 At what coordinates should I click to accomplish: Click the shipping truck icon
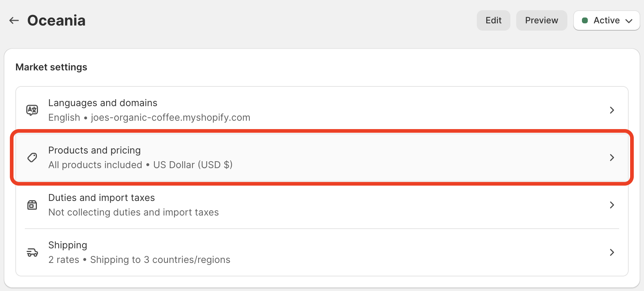pos(32,252)
